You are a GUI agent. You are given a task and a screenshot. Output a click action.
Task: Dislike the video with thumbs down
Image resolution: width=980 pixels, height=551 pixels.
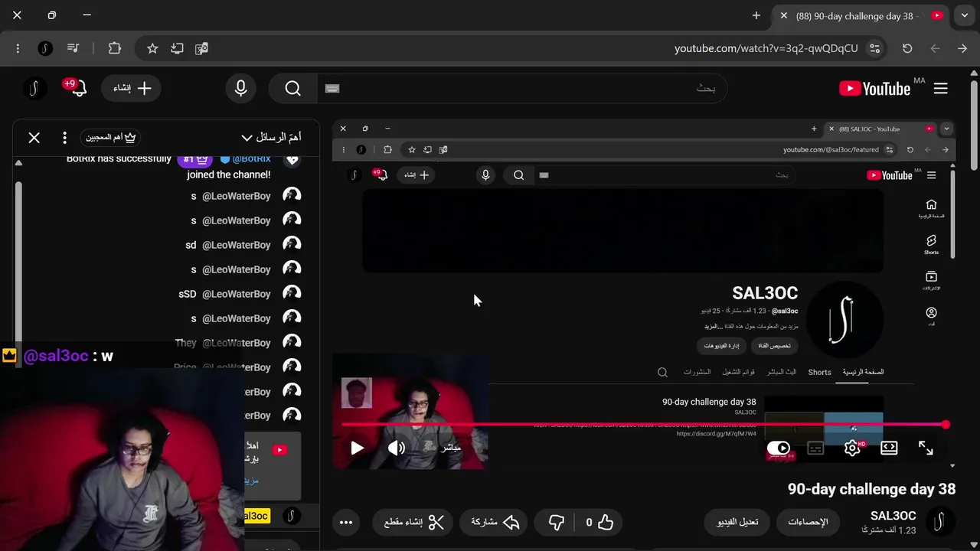tap(557, 522)
